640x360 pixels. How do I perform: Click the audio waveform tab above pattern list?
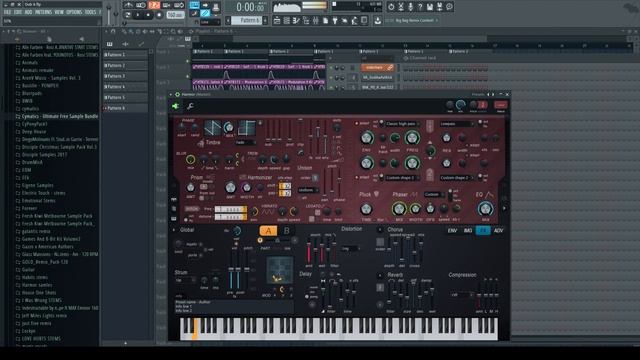click(125, 44)
